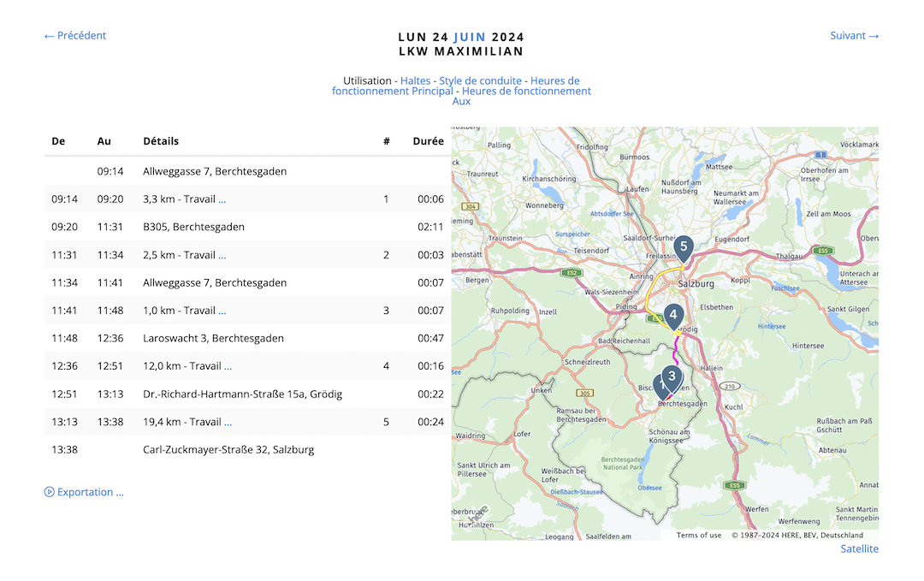
Task: Click the 3,3 km - Travail entry
Action: pyautogui.click(x=179, y=199)
